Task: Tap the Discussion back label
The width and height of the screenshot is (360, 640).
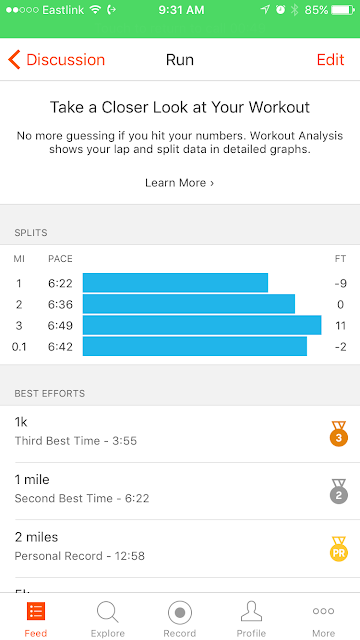Action: tap(66, 60)
